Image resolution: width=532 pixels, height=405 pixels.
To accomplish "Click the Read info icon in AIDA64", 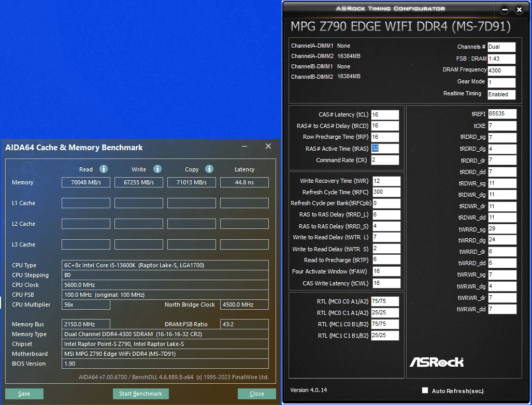I will (x=104, y=169).
